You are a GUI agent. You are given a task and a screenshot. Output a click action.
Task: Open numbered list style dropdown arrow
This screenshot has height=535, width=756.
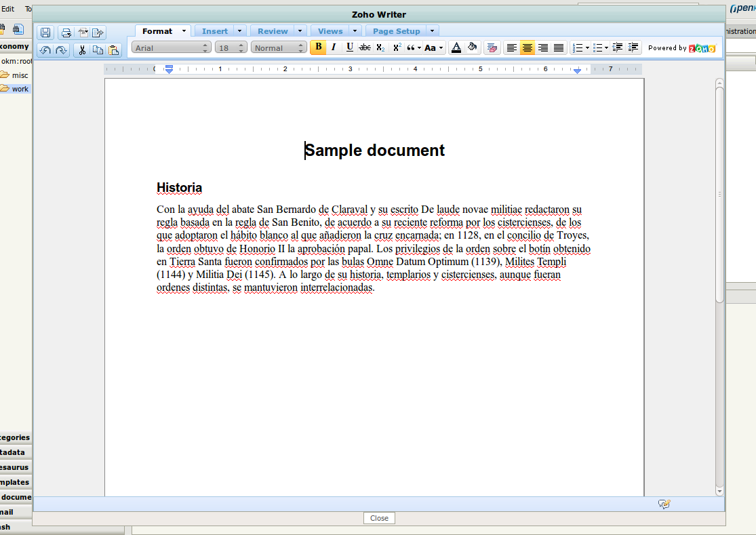pos(587,47)
